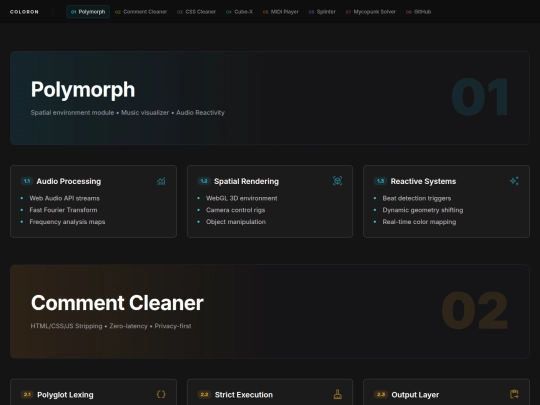This screenshot has height=405, width=540.
Task: Click the Strict Execution broom icon
Action: pos(338,394)
